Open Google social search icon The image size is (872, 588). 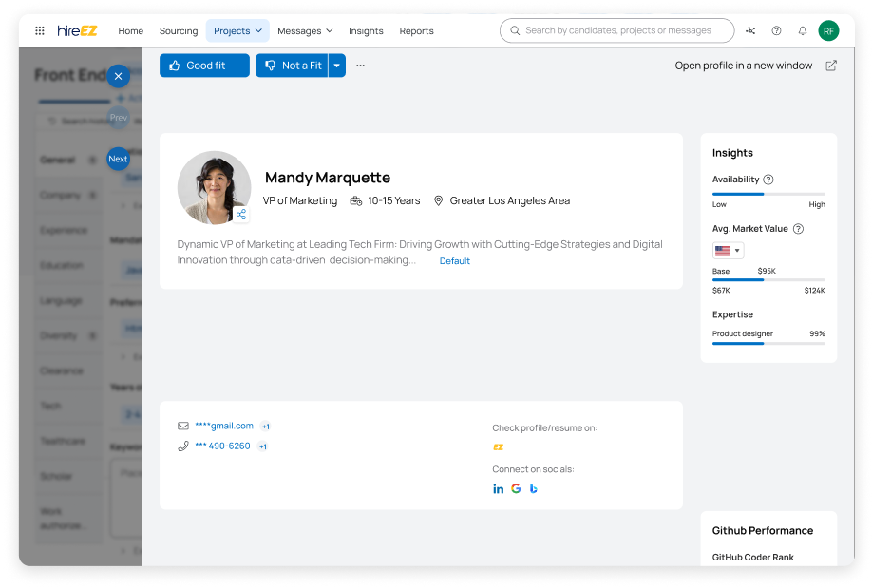516,488
